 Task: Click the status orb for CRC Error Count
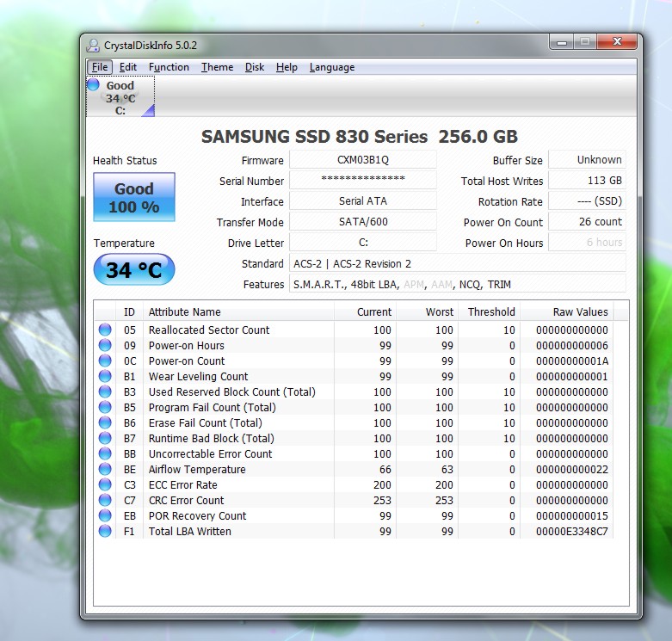105,501
